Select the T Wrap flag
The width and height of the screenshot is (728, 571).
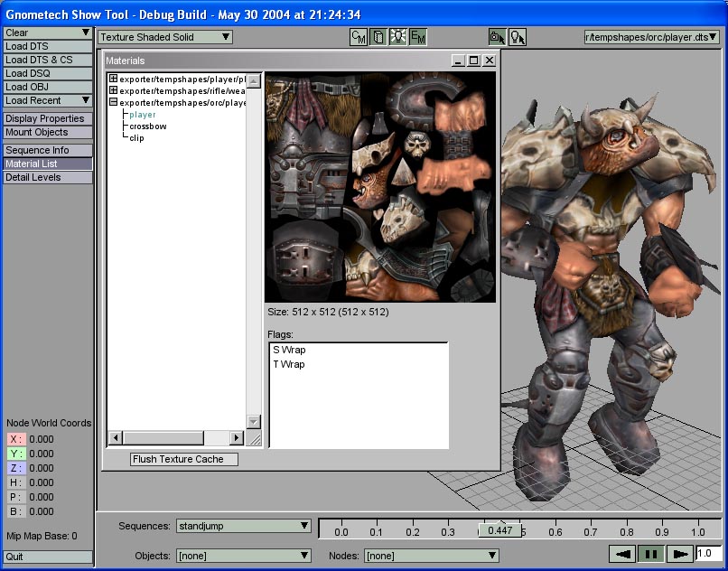tap(289, 364)
